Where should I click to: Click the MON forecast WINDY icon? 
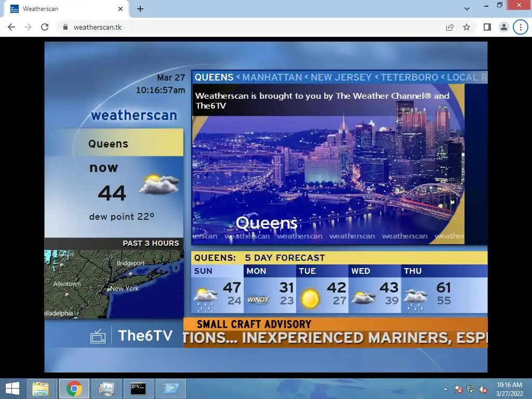pyautogui.click(x=258, y=300)
